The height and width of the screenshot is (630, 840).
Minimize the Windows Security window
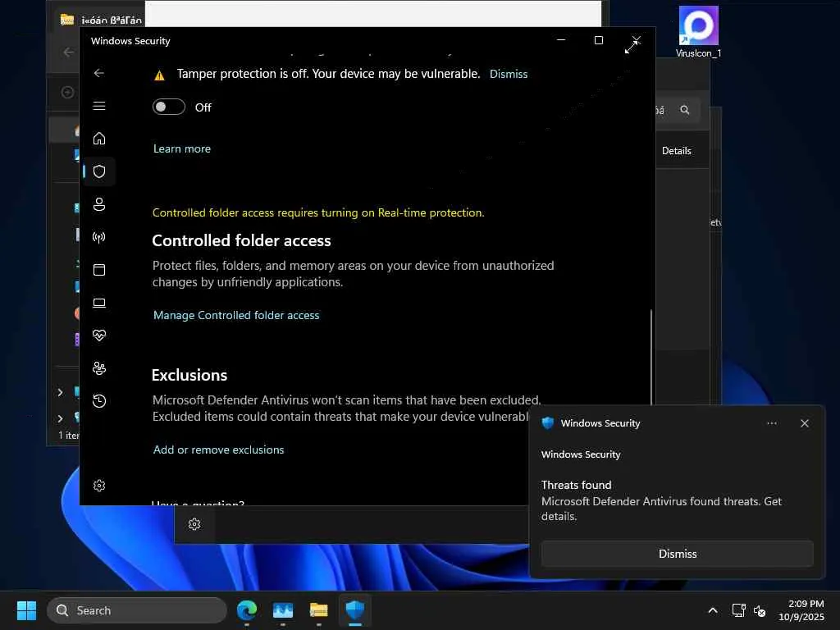pos(561,40)
